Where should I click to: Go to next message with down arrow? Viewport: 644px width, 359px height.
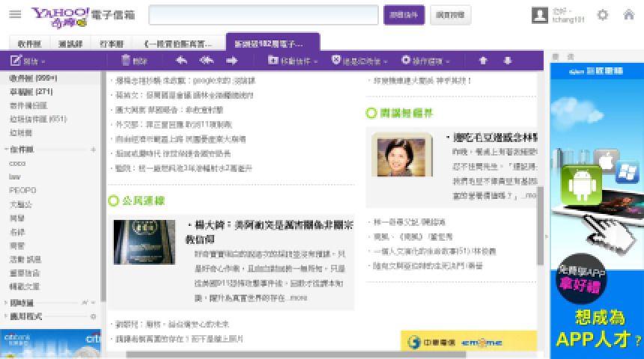click(508, 61)
